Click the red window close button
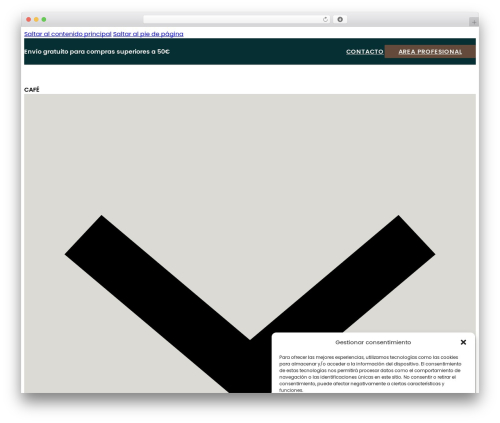Viewport: 500px width, 423px height. [x=29, y=19]
